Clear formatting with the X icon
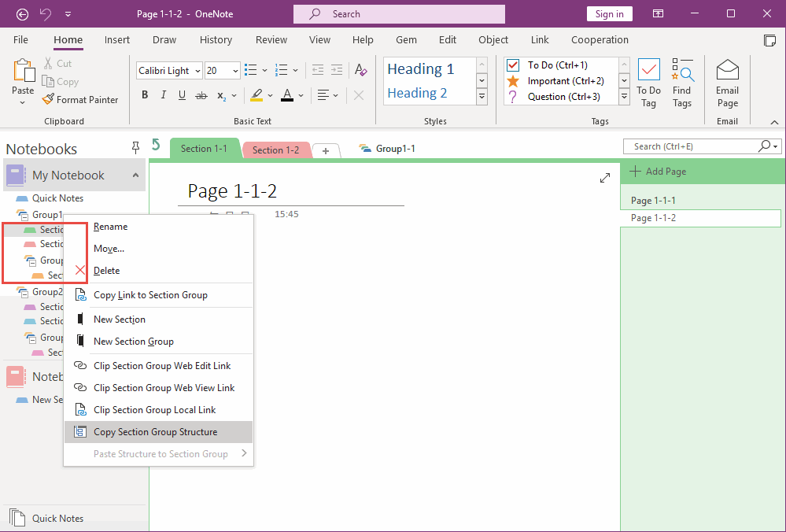This screenshot has height=532, width=786. pos(358,95)
